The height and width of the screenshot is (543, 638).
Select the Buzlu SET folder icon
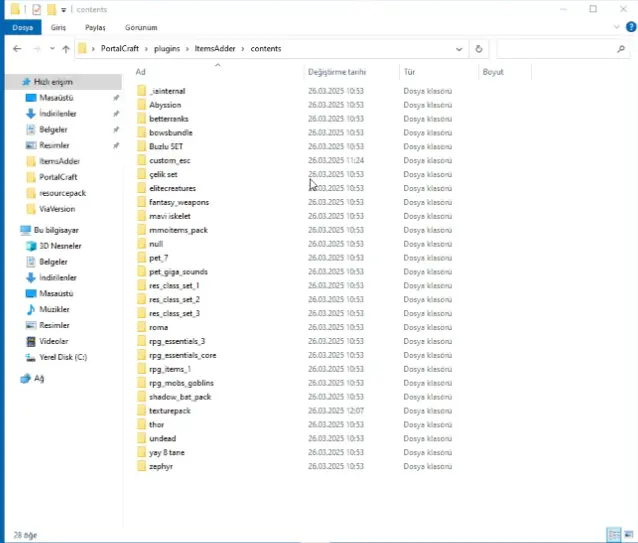[x=141, y=146]
